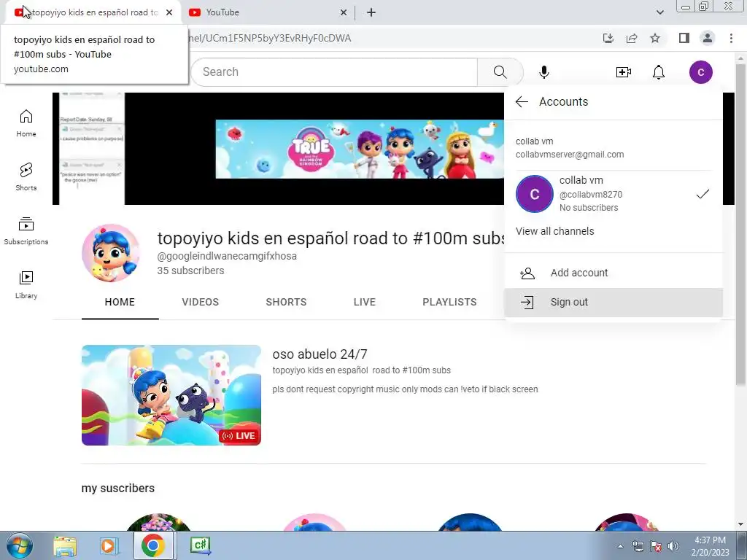This screenshot has height=560, width=747.
Task: Bookmark this page with the star icon
Action: (x=655, y=38)
